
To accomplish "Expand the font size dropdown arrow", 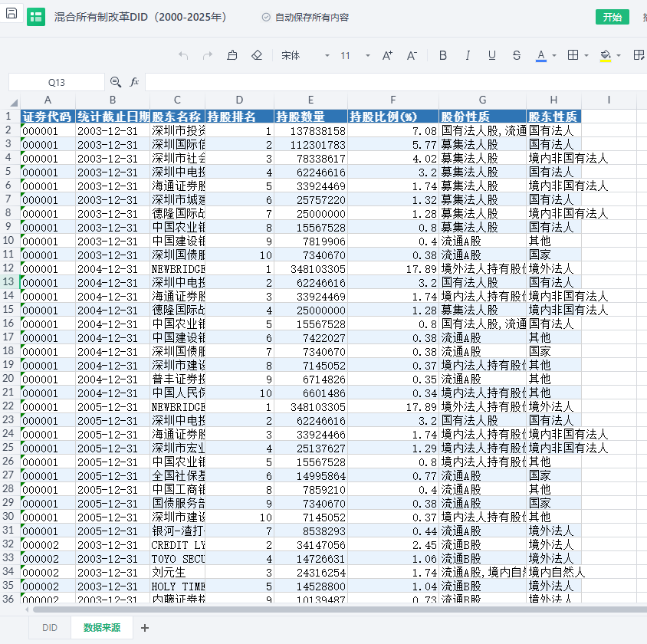I will coord(367,55).
